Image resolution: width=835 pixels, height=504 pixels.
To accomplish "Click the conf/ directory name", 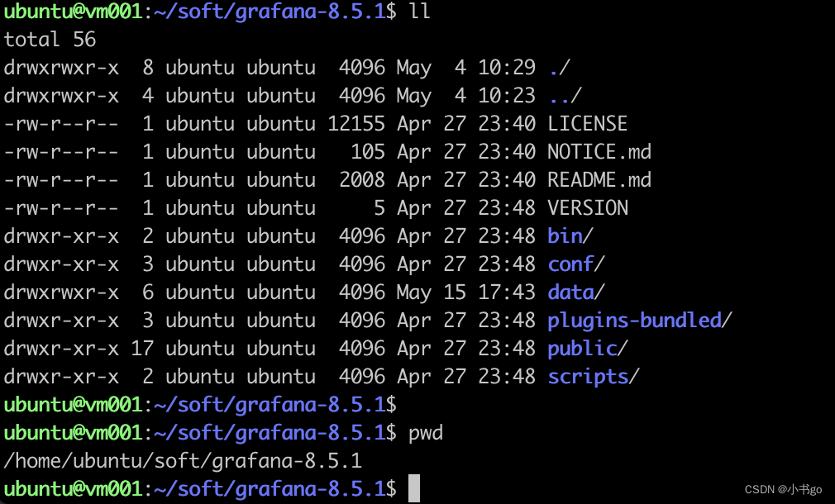I will (x=575, y=264).
